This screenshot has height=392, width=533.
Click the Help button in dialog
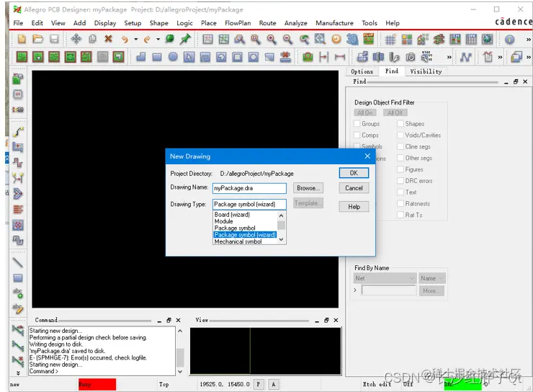tap(354, 207)
